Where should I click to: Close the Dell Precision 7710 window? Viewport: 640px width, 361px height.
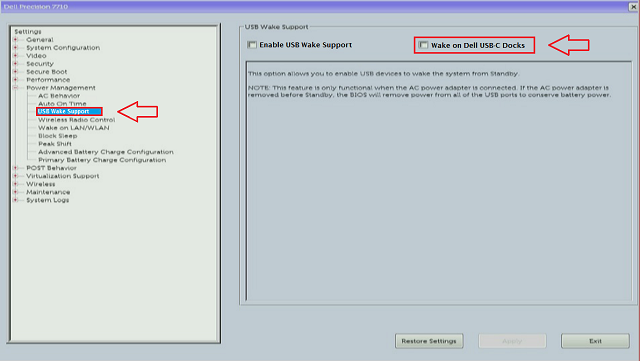tap(633, 7)
